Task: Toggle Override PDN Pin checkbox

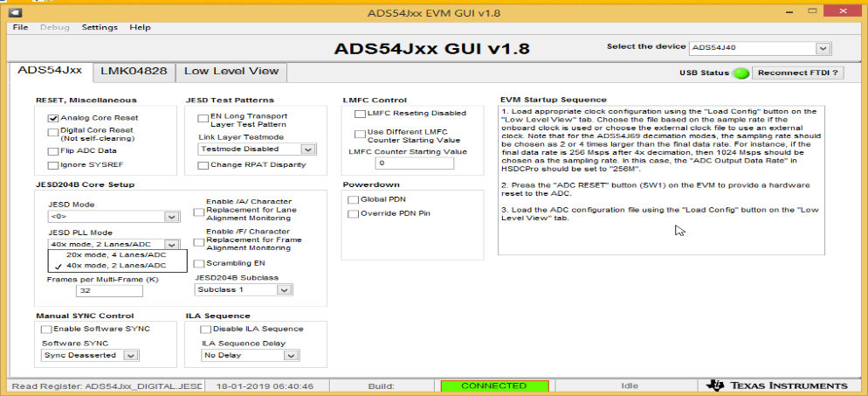Action: point(353,214)
